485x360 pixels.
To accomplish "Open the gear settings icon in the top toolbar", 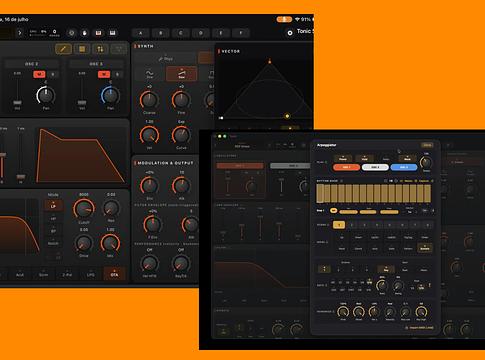I will point(71,33).
